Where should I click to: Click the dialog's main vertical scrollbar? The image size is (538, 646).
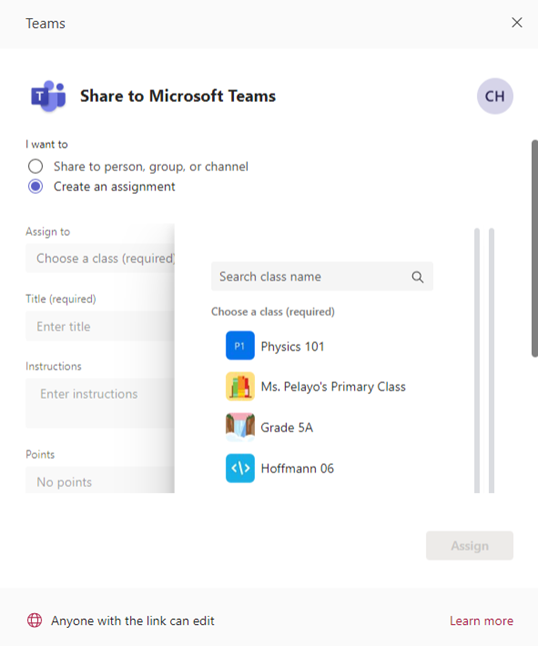[534, 248]
